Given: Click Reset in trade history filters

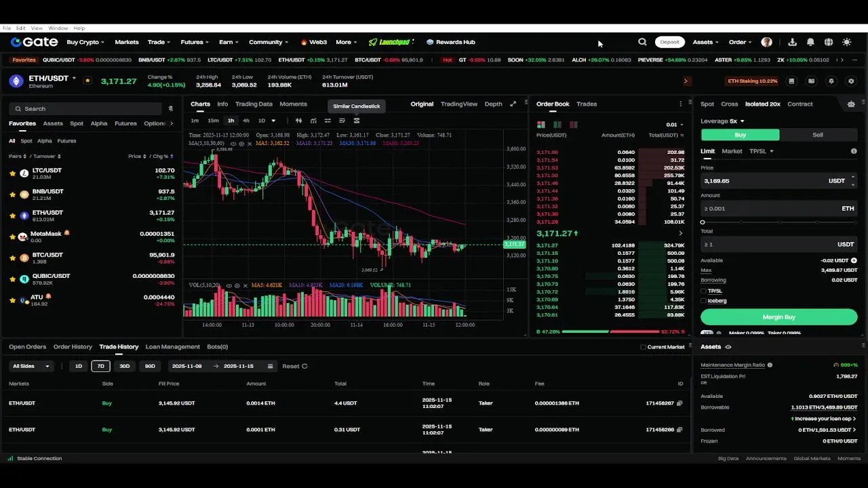Looking at the screenshot, I should [295, 366].
